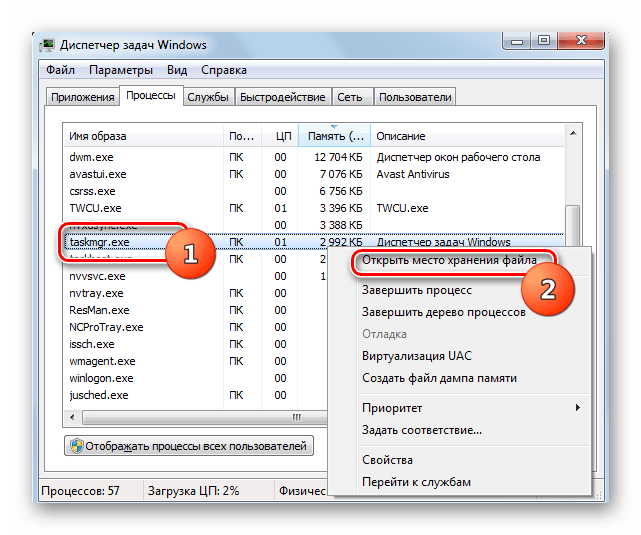This screenshot has width=641, height=535.
Task: Select the NCProTray.exe process
Action: (x=106, y=327)
